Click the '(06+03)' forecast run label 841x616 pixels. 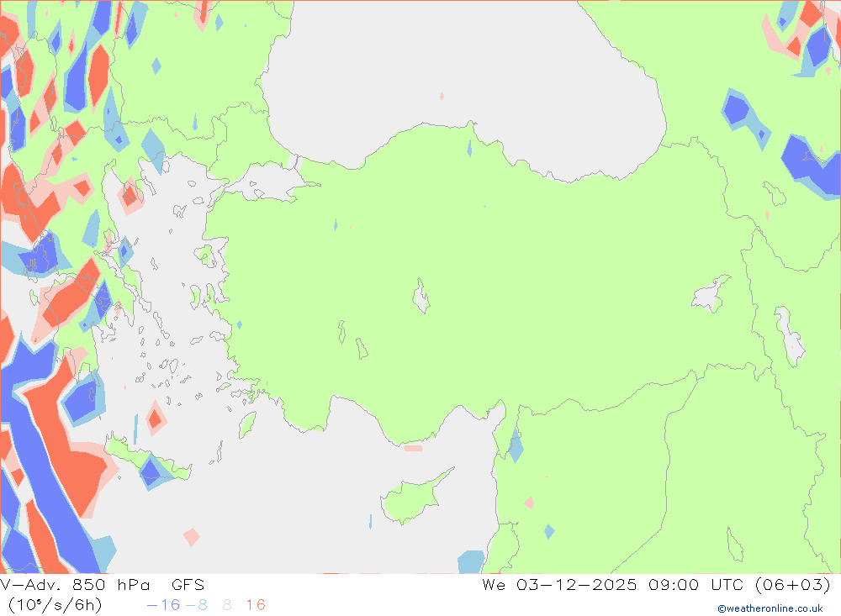coord(793,584)
